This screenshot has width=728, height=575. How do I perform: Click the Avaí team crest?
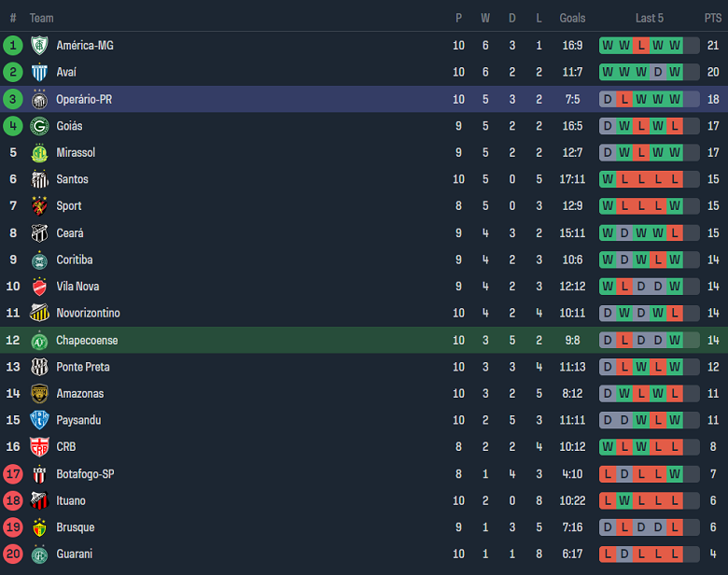pyautogui.click(x=39, y=72)
